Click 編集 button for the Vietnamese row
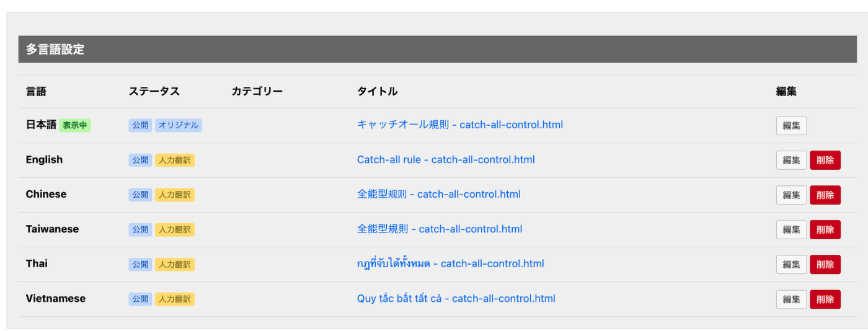The image size is (868, 331). point(791,299)
